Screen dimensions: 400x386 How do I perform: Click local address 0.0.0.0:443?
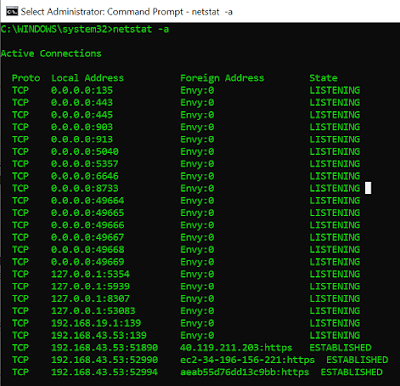click(x=82, y=103)
